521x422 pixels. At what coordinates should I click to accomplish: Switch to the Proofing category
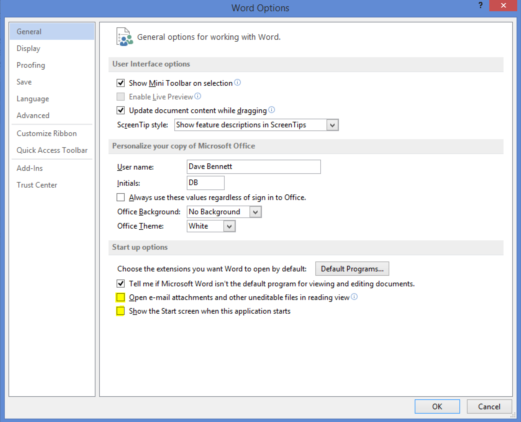[x=31, y=65]
